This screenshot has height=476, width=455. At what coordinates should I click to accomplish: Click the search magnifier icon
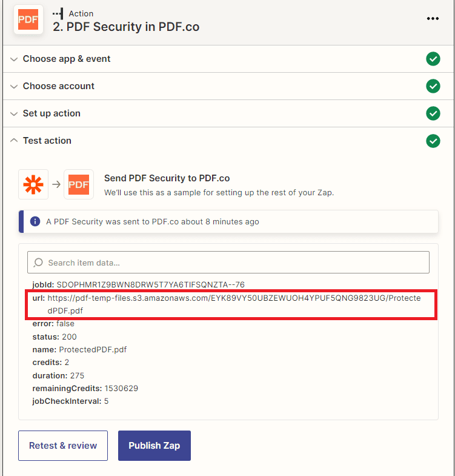click(39, 263)
